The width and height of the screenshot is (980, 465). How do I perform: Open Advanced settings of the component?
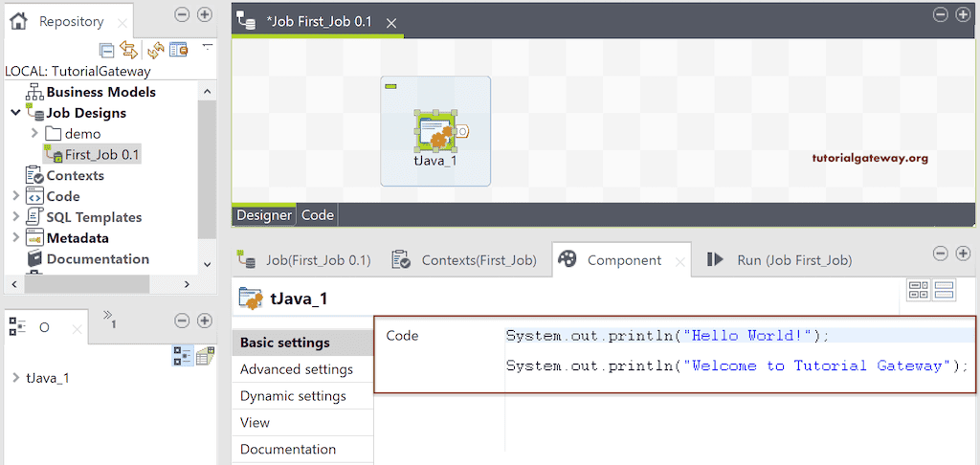(x=297, y=369)
